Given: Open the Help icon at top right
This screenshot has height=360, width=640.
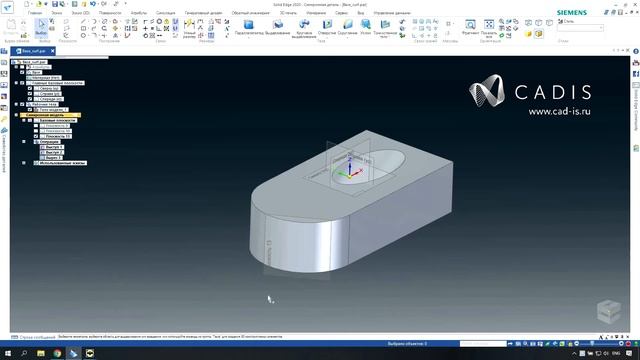Looking at the screenshot, I should [x=636, y=51].
